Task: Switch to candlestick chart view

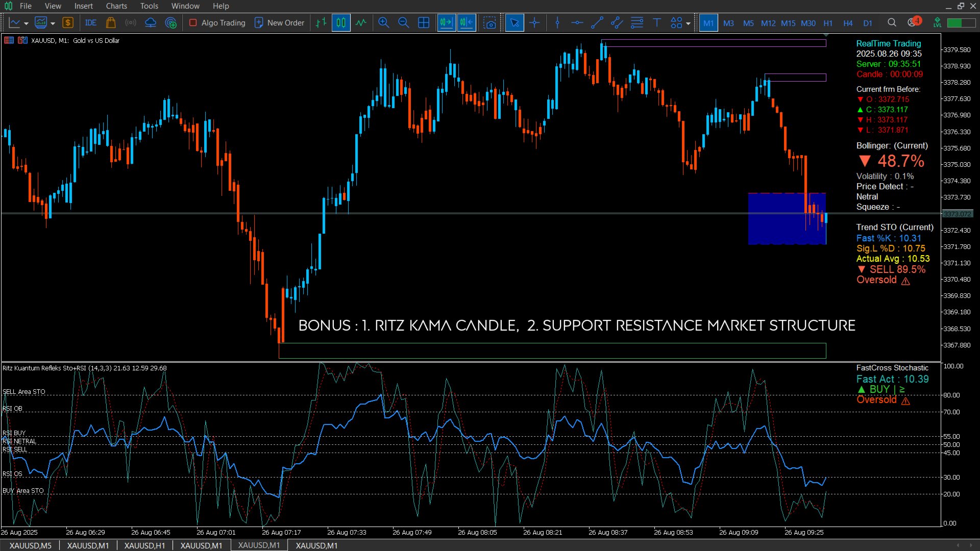Action: (x=341, y=23)
